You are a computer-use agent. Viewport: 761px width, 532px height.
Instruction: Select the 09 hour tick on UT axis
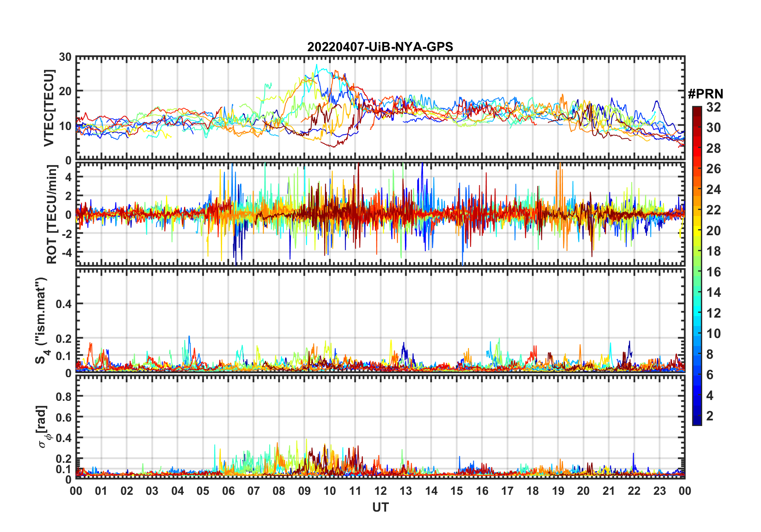point(304,491)
